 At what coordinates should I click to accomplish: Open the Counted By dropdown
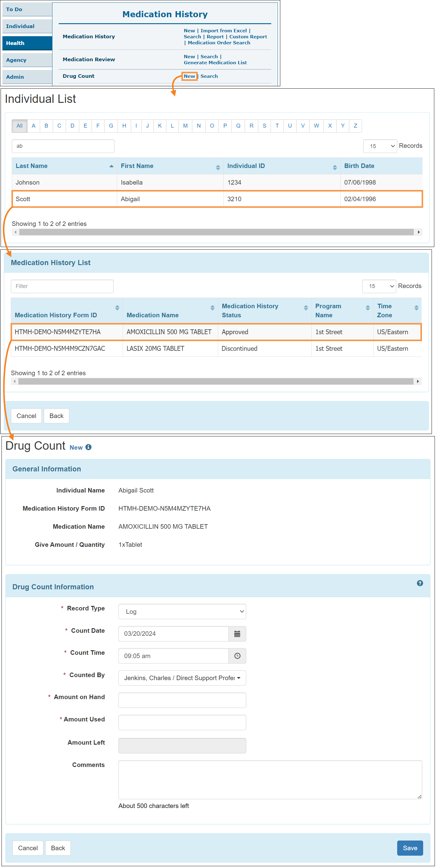[x=182, y=678]
